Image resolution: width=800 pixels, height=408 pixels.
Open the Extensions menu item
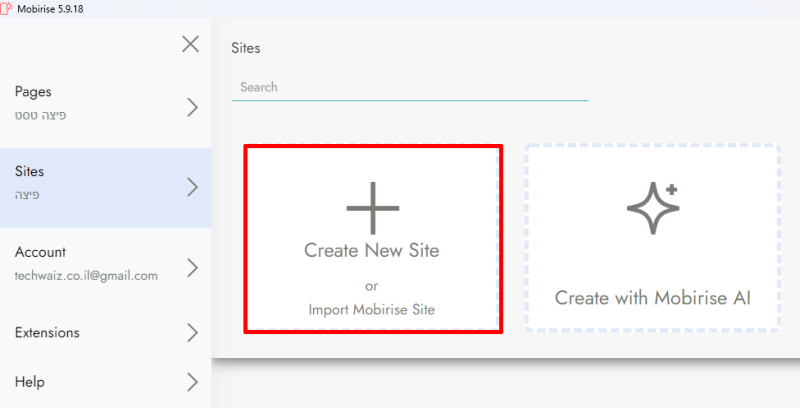tap(106, 333)
